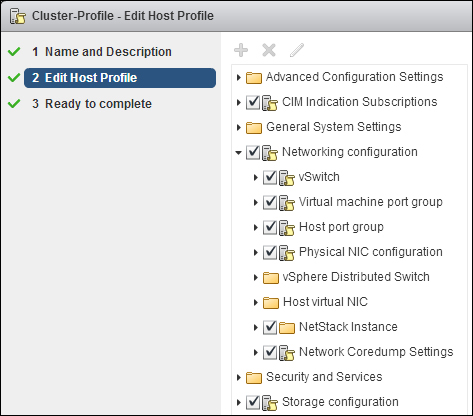Click the Cluster-Profile host profile title icon

18,16
